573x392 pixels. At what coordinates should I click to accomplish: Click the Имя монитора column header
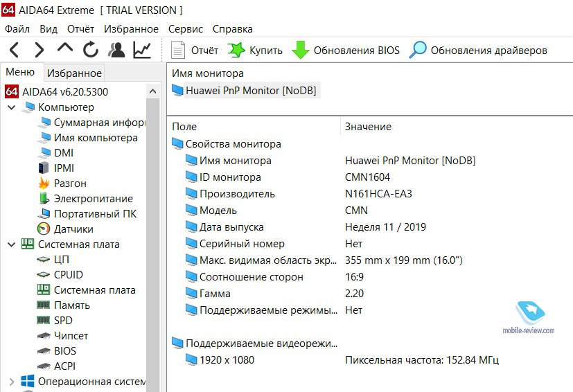(208, 73)
